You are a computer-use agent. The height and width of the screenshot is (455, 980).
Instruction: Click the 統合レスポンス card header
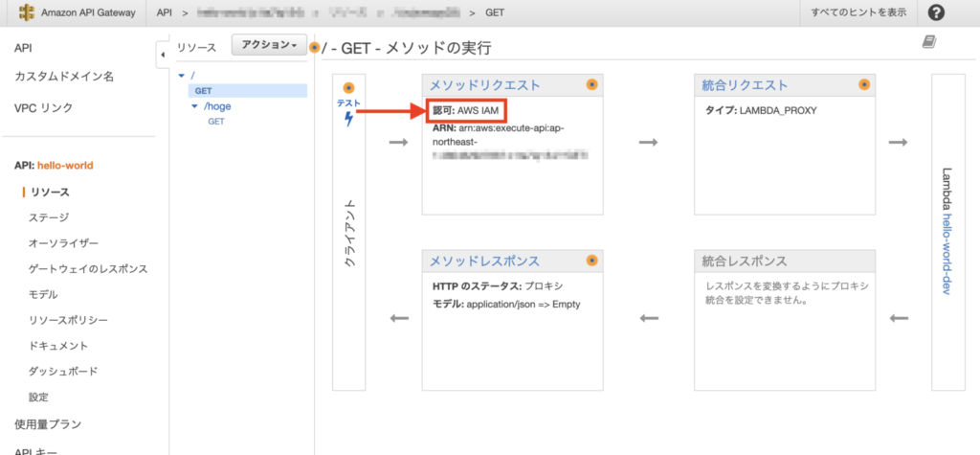click(x=785, y=261)
